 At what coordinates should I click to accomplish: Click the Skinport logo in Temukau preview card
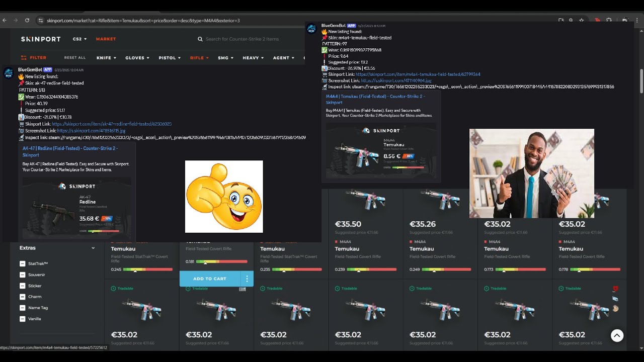click(x=380, y=131)
